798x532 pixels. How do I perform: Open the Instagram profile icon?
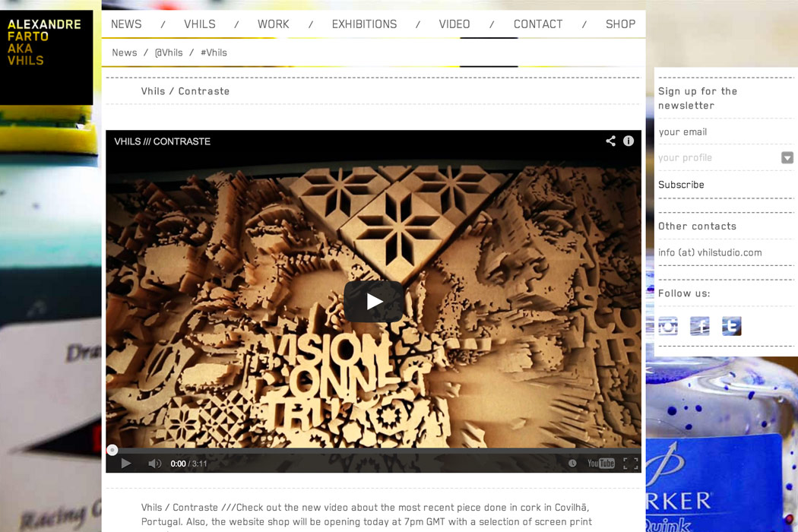[668, 326]
